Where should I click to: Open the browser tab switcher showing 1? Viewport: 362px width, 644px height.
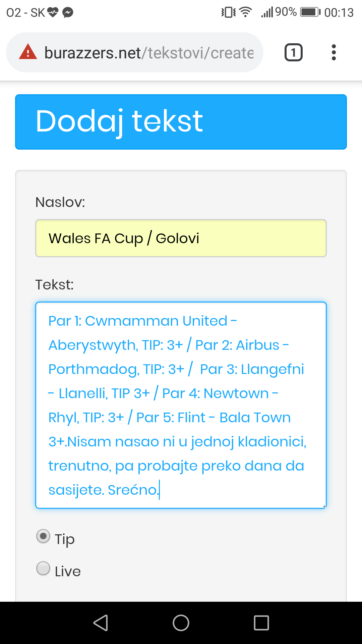click(x=294, y=52)
